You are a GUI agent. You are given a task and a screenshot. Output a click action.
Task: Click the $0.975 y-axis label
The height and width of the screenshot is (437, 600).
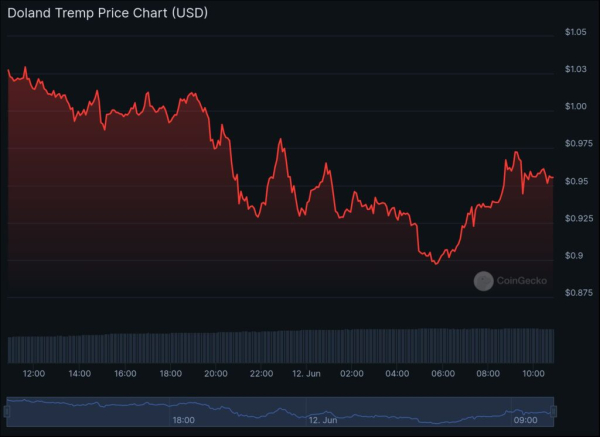point(579,143)
